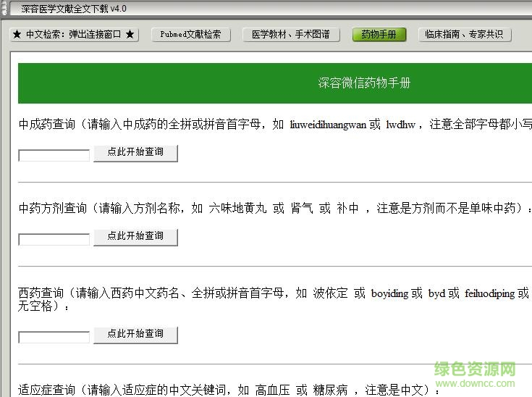Focus the 中药方剂查询 input box

point(54,239)
